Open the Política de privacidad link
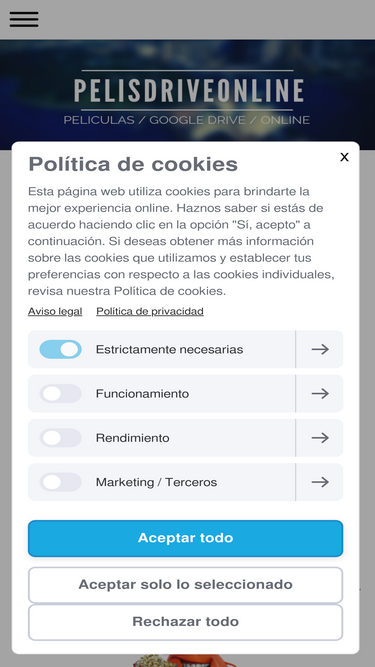Image resolution: width=375 pixels, height=667 pixels. (150, 311)
